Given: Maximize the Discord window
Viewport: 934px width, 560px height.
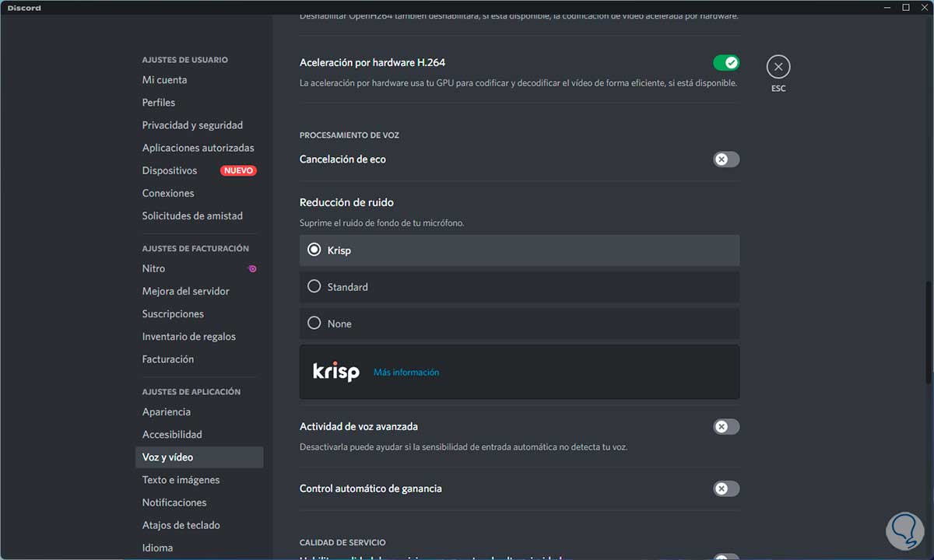Looking at the screenshot, I should tap(905, 8).
